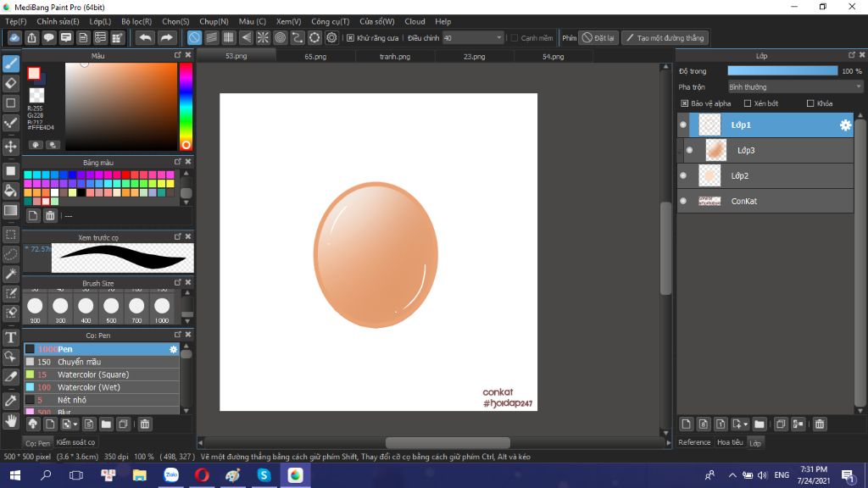Viewport: 868px width, 488px height.
Task: Select the Hand tool
Action: [x=11, y=421]
